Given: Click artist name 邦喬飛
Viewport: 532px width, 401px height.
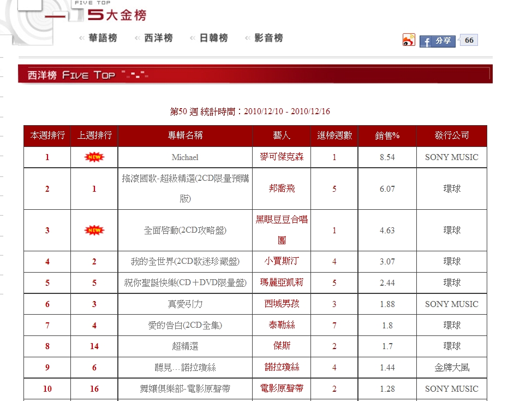Looking at the screenshot, I should [282, 188].
